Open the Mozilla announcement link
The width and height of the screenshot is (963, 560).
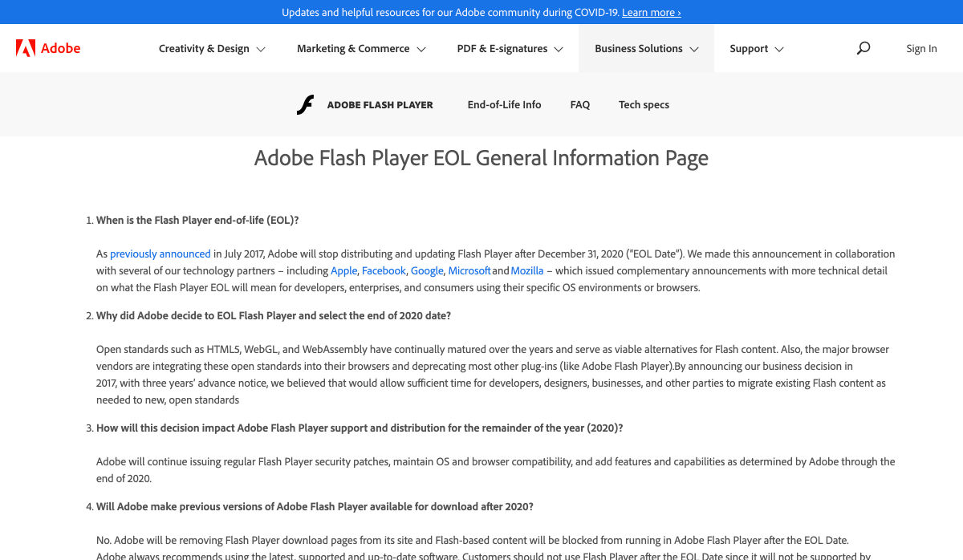point(527,270)
